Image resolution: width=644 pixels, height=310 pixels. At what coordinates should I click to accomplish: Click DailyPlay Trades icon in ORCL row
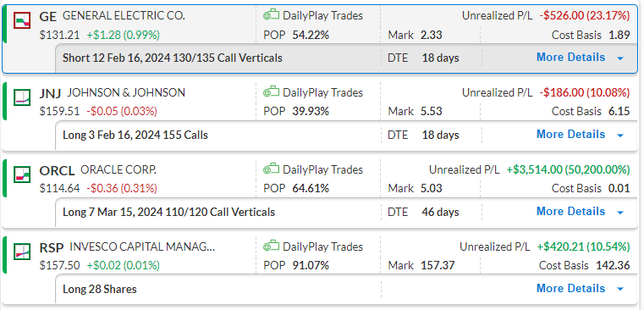click(271, 169)
